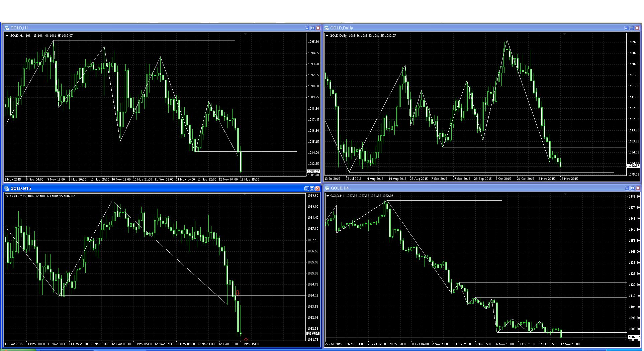Click the GOLD,M15 window title icon
Screen dimensions: 644x351
[x=7, y=189]
